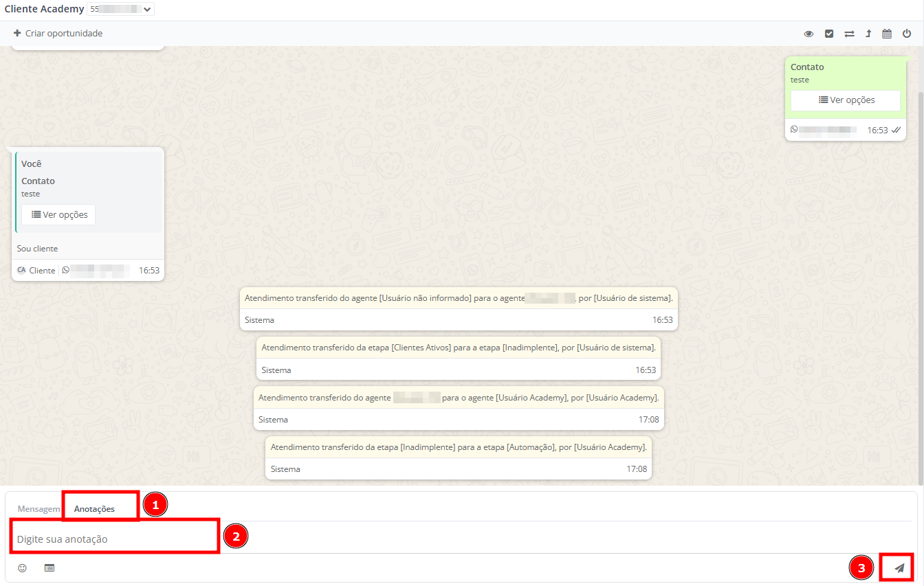The width and height of the screenshot is (924, 586).
Task: Click the chat vertical scrollbar
Action: coord(921,275)
